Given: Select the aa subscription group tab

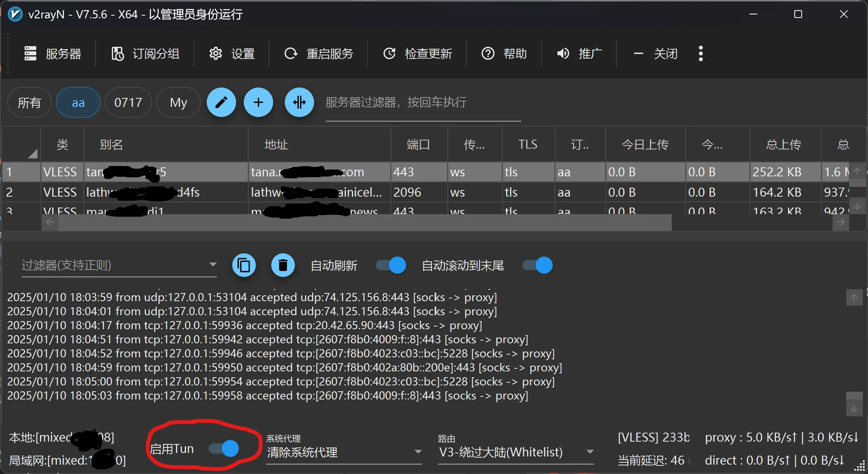Looking at the screenshot, I should coord(78,103).
